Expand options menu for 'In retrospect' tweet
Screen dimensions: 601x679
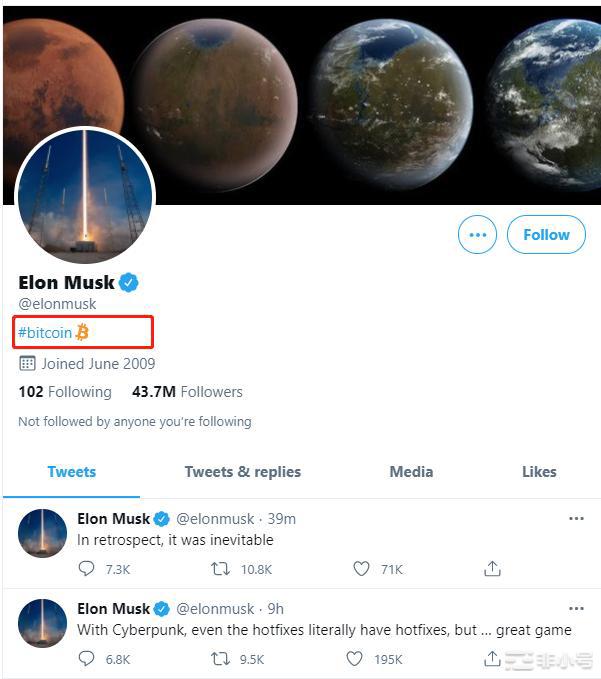tap(576, 519)
